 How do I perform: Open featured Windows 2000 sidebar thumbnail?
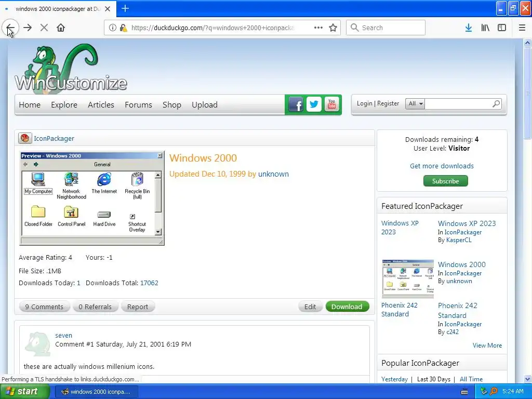click(408, 279)
